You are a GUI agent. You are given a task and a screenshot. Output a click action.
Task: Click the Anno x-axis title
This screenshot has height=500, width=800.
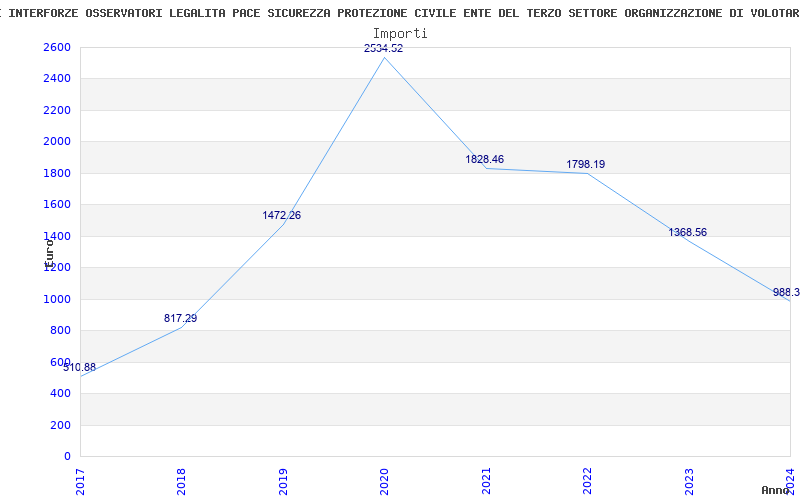pyautogui.click(x=776, y=490)
